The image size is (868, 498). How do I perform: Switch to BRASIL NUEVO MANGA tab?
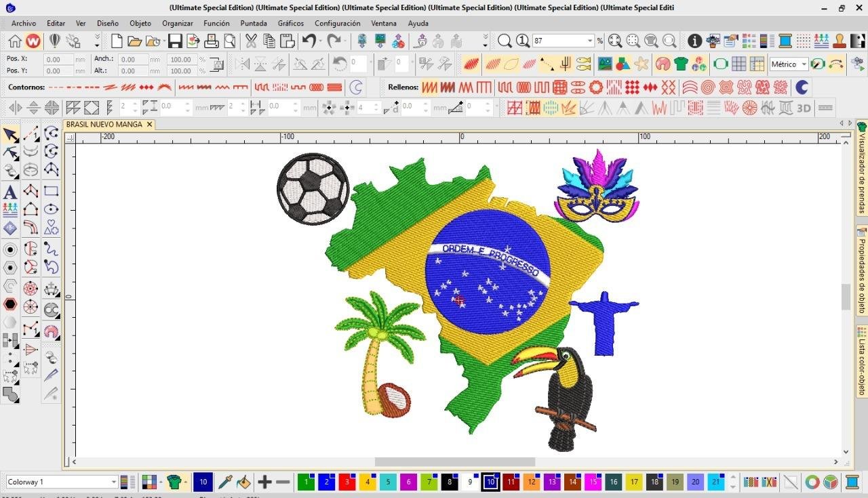[104, 125]
